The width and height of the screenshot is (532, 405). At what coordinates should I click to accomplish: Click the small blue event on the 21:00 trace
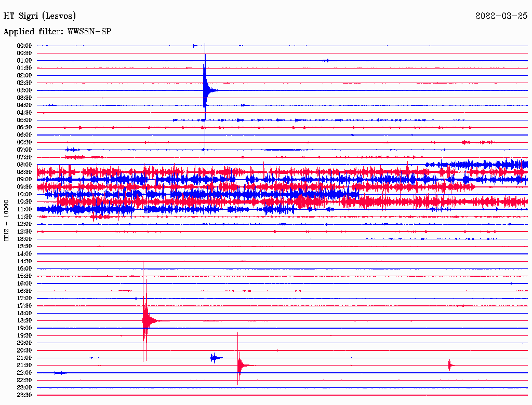[x=216, y=358]
